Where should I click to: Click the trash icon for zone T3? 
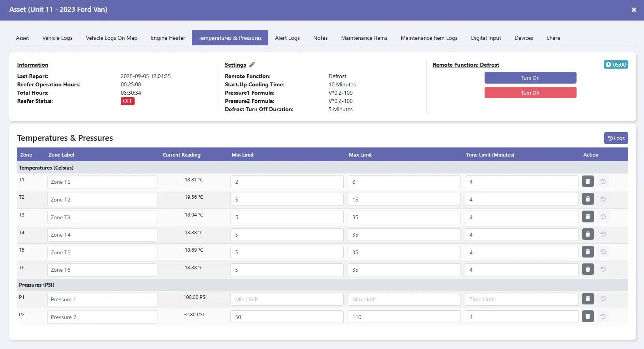point(588,217)
